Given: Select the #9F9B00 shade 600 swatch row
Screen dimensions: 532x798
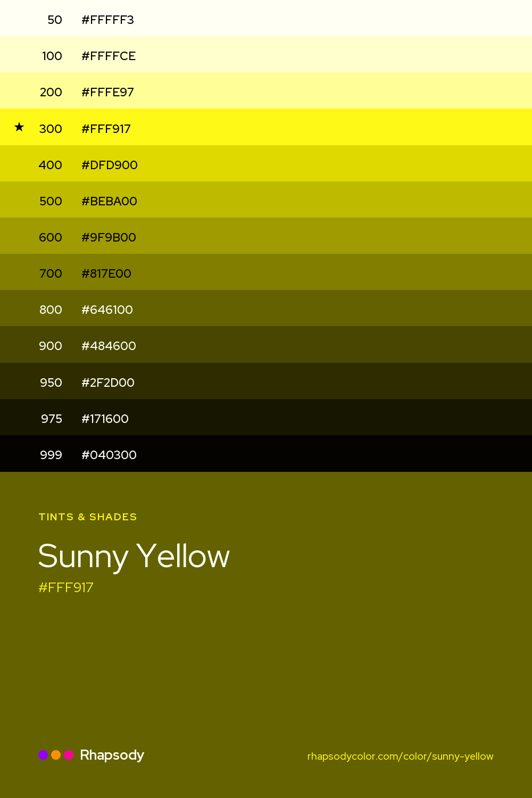Looking at the screenshot, I should (266, 236).
